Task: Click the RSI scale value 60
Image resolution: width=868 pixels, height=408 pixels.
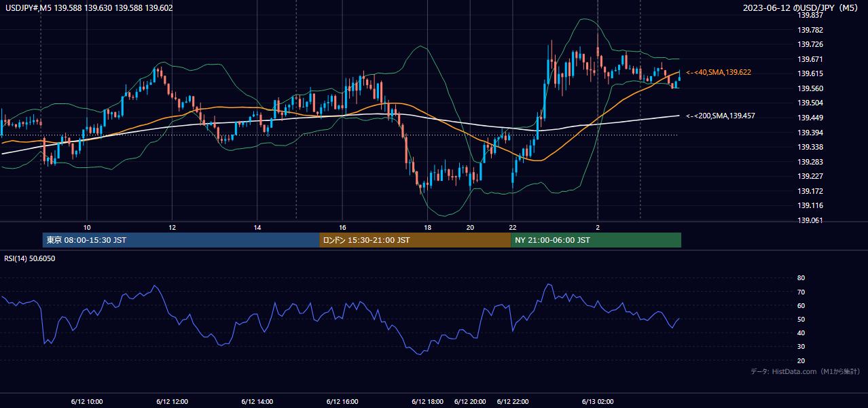Action: pyautogui.click(x=801, y=305)
